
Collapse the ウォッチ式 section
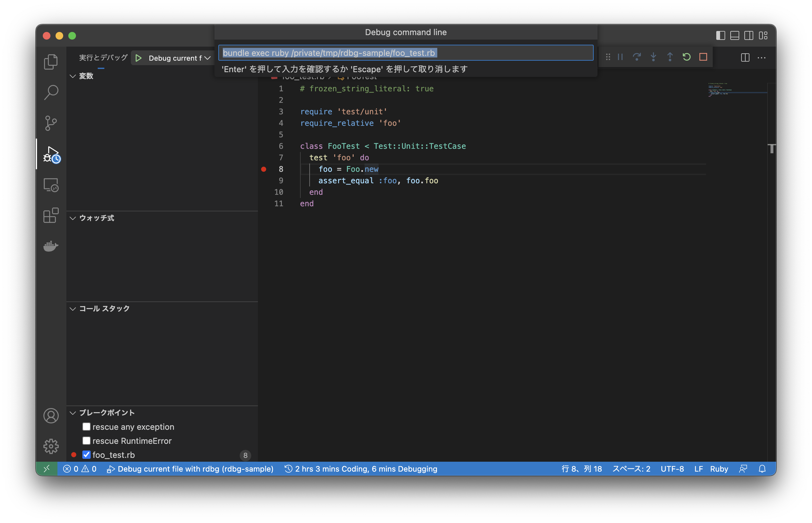(x=73, y=218)
